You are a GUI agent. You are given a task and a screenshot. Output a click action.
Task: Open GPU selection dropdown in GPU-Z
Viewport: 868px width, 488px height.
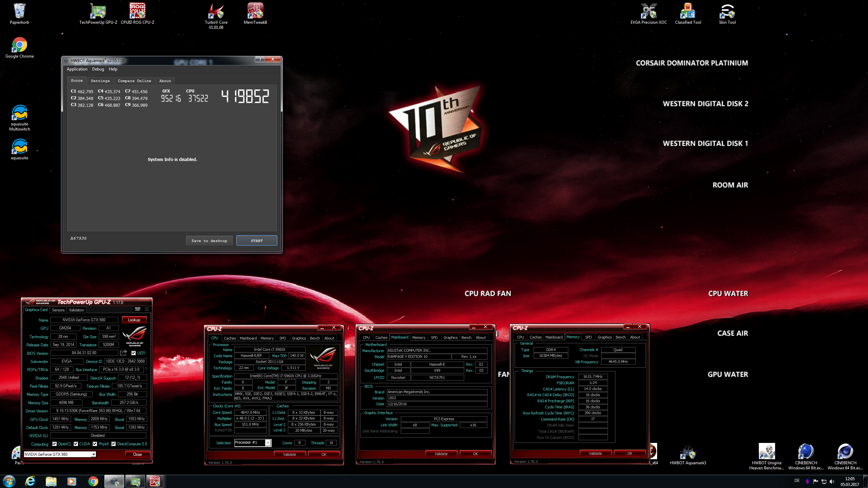tap(60, 454)
